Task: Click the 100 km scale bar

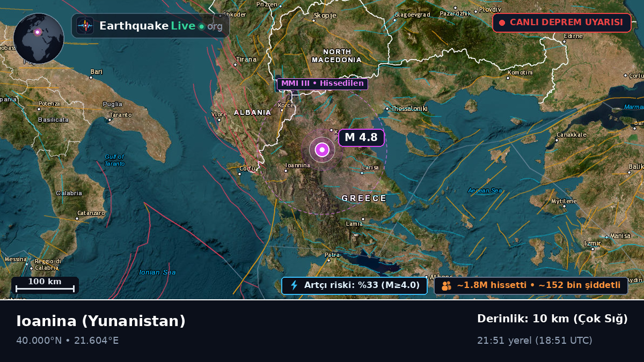Action: (x=45, y=285)
